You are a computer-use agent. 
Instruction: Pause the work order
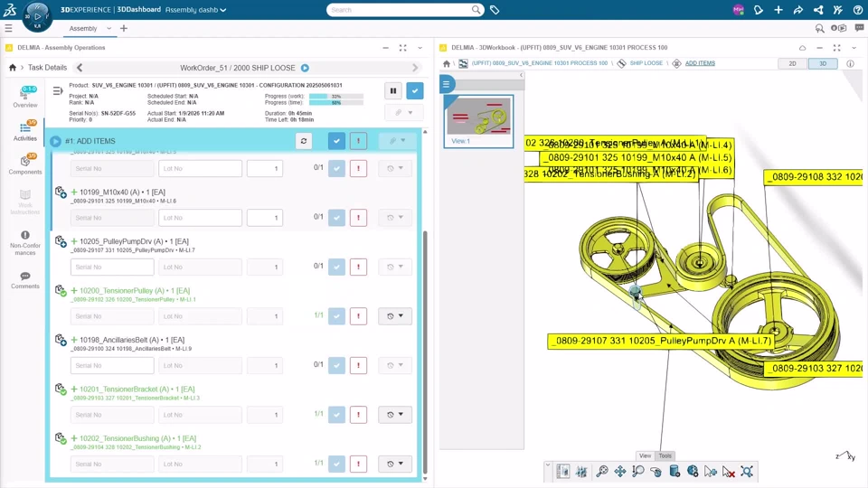(393, 90)
